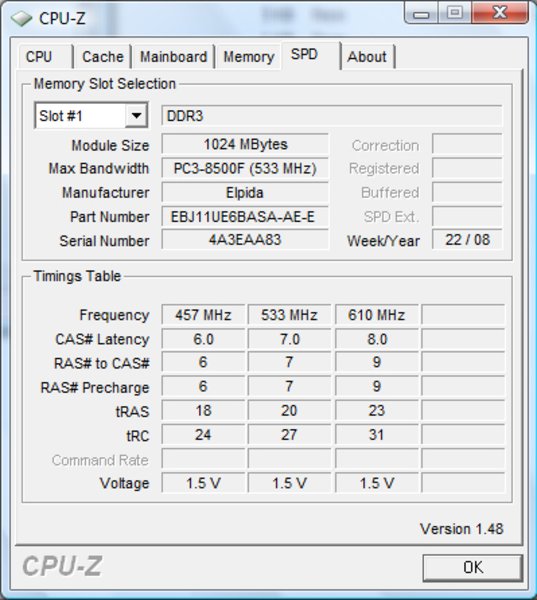Viewport: 537px width, 600px height.
Task: Click the CPU-Z app icon in title bar
Action: pyautogui.click(x=21, y=18)
